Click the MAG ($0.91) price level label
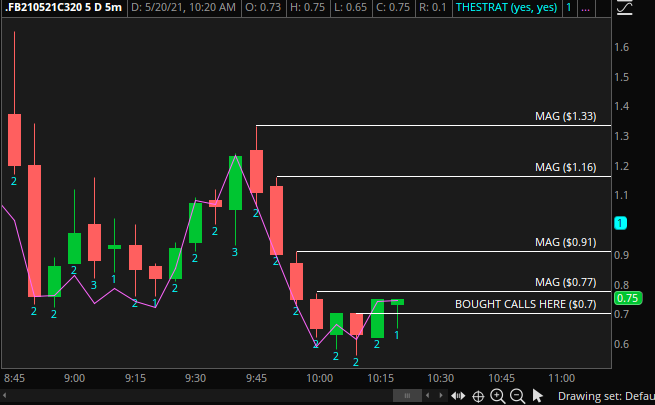The height and width of the screenshot is (405, 655). tap(566, 242)
